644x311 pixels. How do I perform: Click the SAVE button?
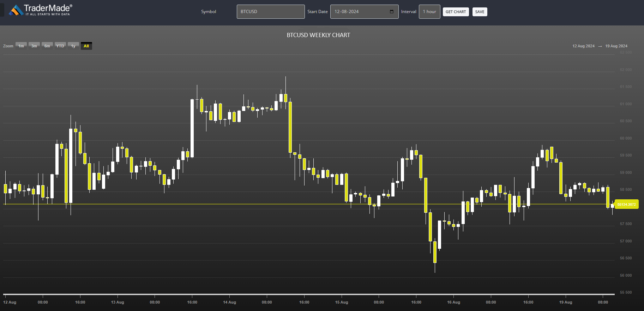click(x=480, y=12)
